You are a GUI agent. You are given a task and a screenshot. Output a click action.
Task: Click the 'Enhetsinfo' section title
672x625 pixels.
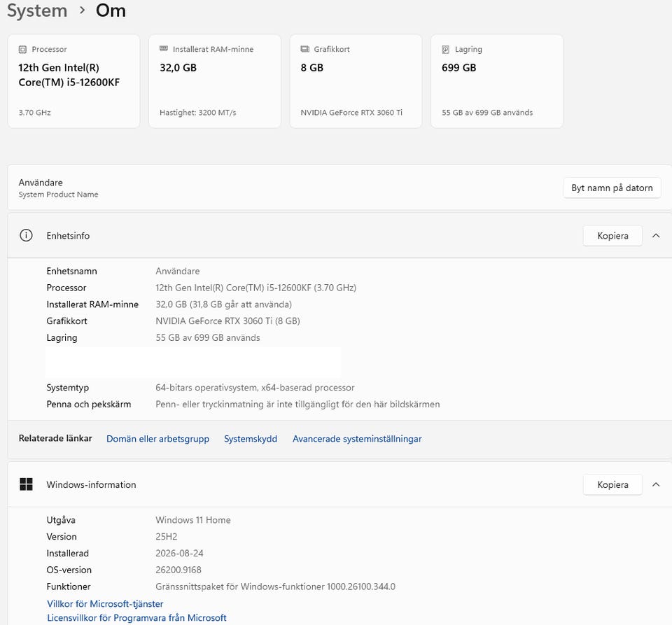[68, 236]
